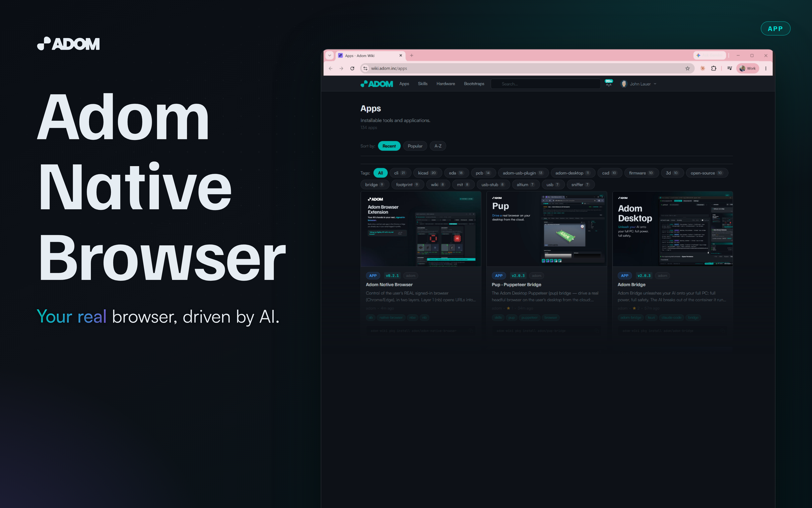The height and width of the screenshot is (508, 812).
Task: Click John Lauer's avatar picture
Action: pyautogui.click(x=624, y=84)
